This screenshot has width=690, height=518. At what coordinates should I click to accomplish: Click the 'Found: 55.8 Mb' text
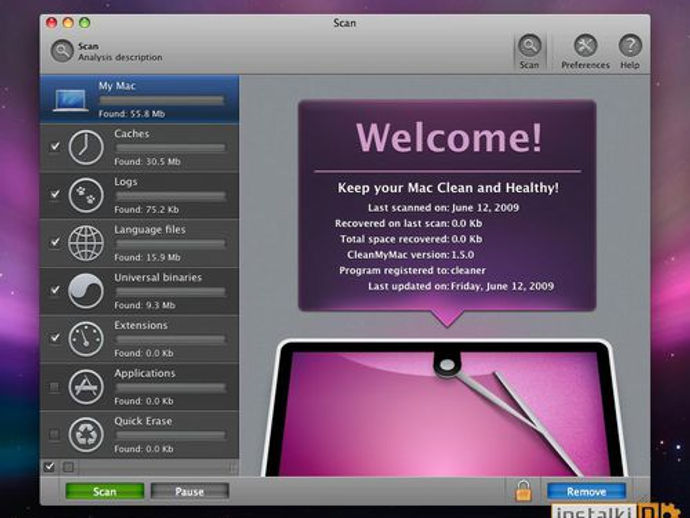click(x=132, y=114)
